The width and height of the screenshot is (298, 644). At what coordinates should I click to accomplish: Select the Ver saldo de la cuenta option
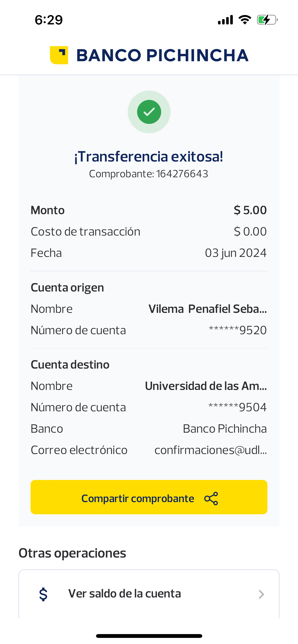tap(125, 594)
